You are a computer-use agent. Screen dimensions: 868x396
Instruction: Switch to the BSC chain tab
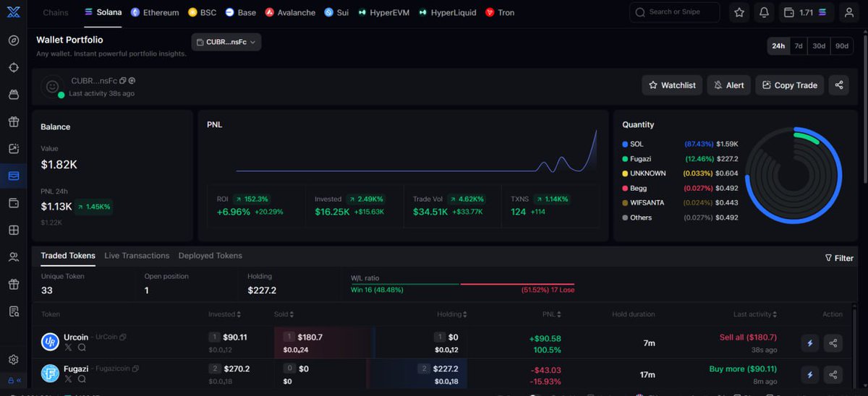[203, 12]
